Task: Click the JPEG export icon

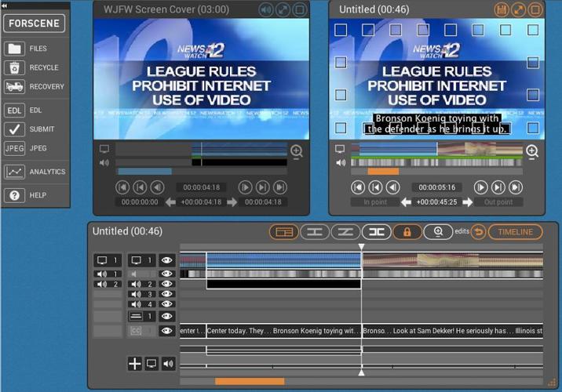Action: pyautogui.click(x=14, y=148)
